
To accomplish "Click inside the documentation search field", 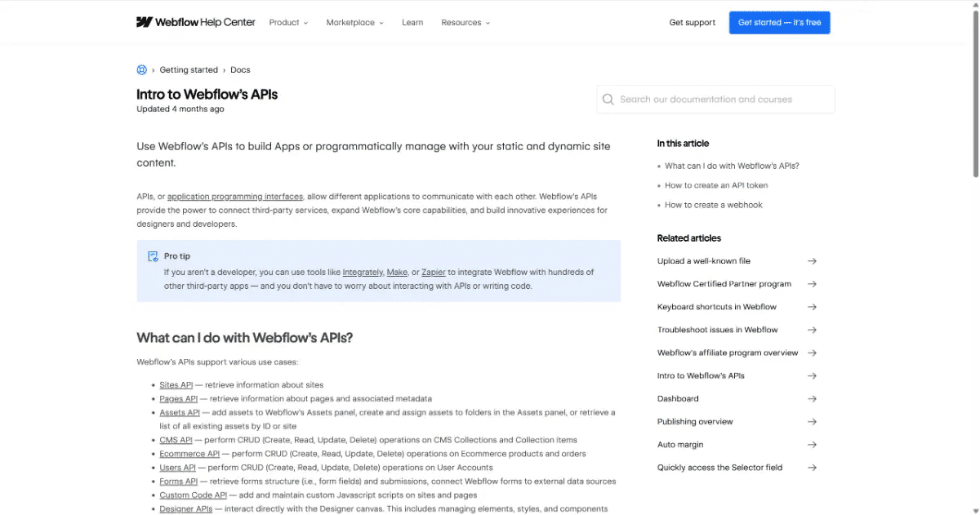I will coord(715,99).
